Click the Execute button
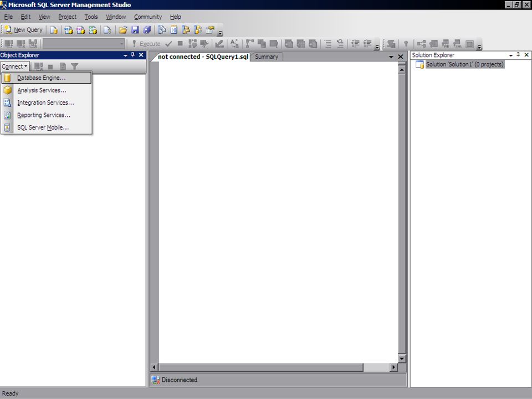 tap(146, 43)
